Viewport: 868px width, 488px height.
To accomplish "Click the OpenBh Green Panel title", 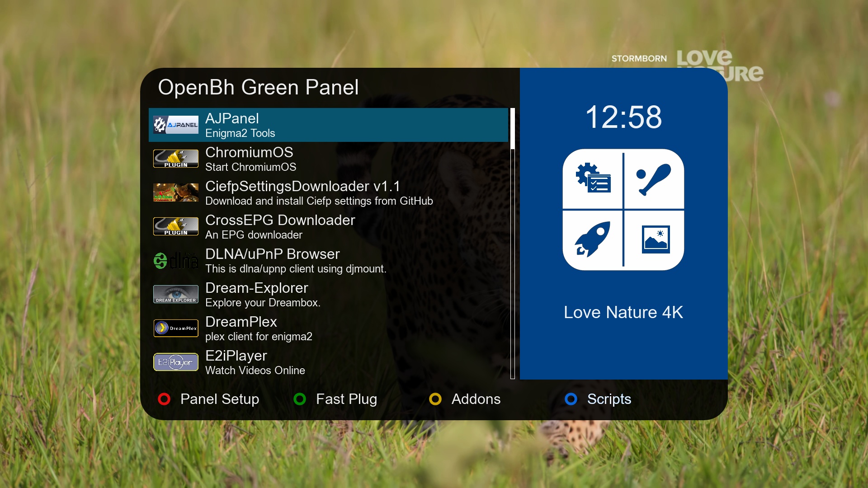I will coord(258,87).
